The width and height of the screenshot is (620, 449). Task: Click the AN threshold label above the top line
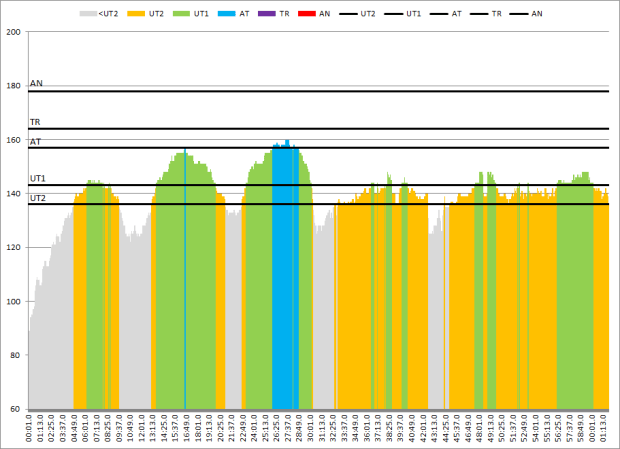(x=36, y=84)
